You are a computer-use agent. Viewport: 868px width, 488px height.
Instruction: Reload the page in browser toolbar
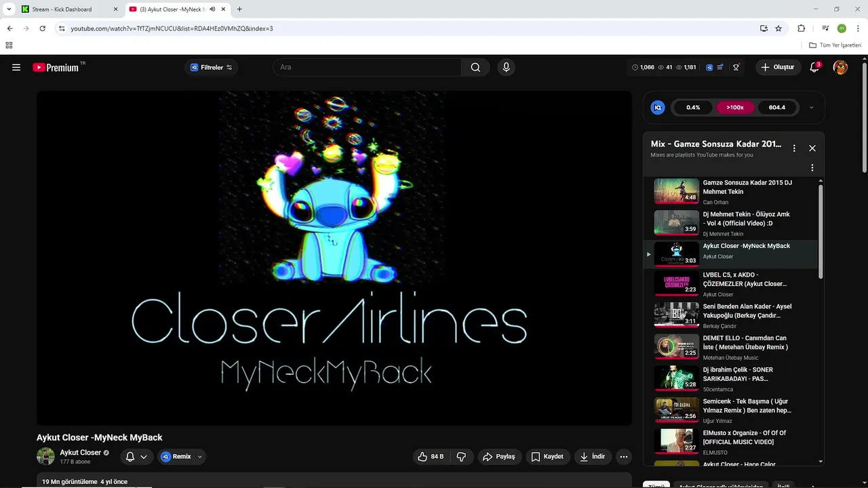tap(42, 28)
